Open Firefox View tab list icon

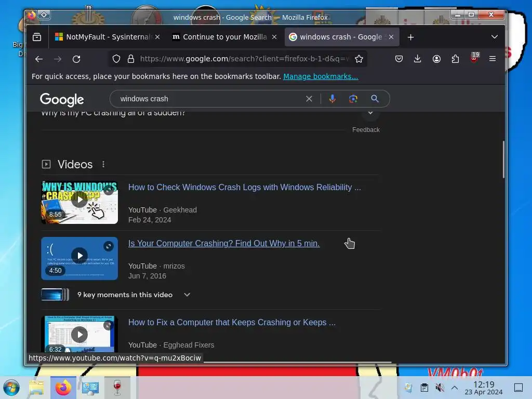37,37
